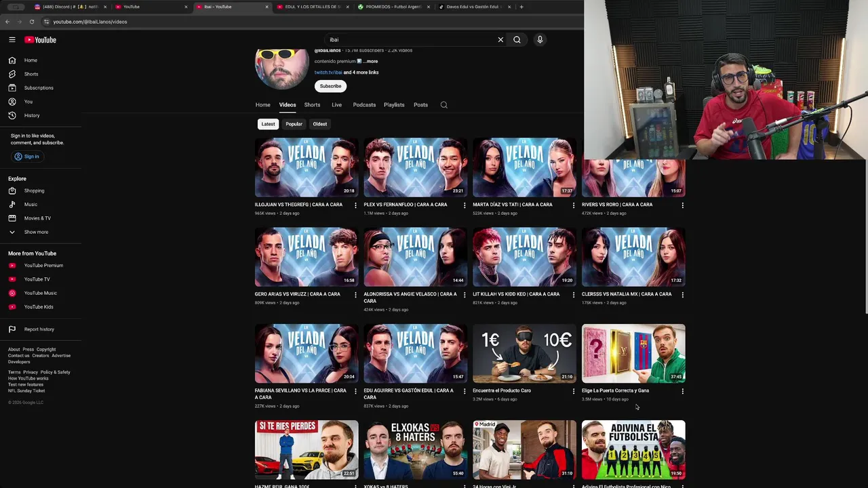Screen dimensions: 868x488
Task: Open options menu for Elige La Puerta Correcta
Action: 682,391
